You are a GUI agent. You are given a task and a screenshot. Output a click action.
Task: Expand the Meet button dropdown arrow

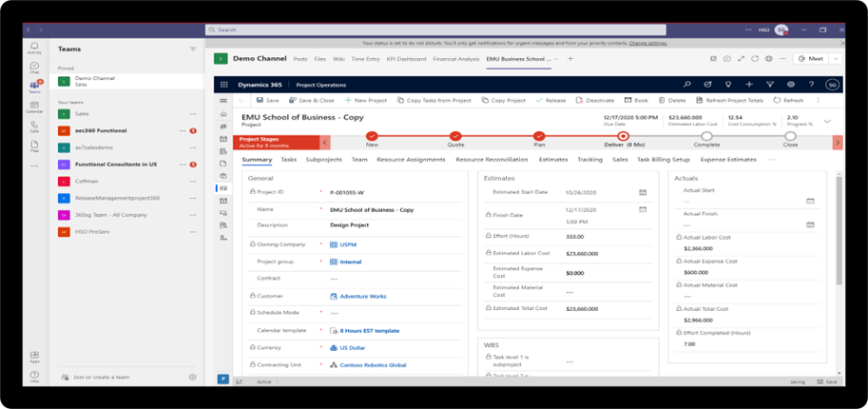(x=836, y=59)
